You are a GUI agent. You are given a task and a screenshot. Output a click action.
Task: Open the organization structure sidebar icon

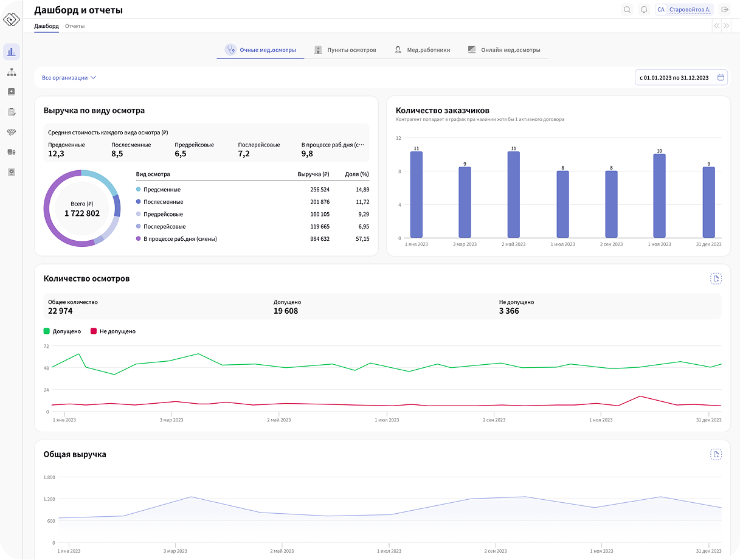click(x=12, y=72)
